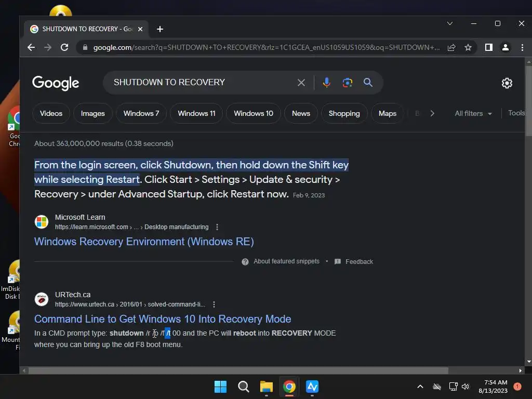Image resolution: width=532 pixels, height=399 pixels.
Task: Switch to Images results
Action: tap(92, 113)
